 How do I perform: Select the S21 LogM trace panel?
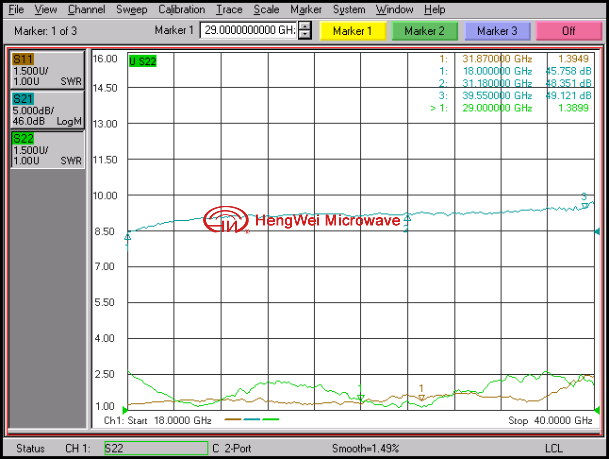click(x=46, y=110)
